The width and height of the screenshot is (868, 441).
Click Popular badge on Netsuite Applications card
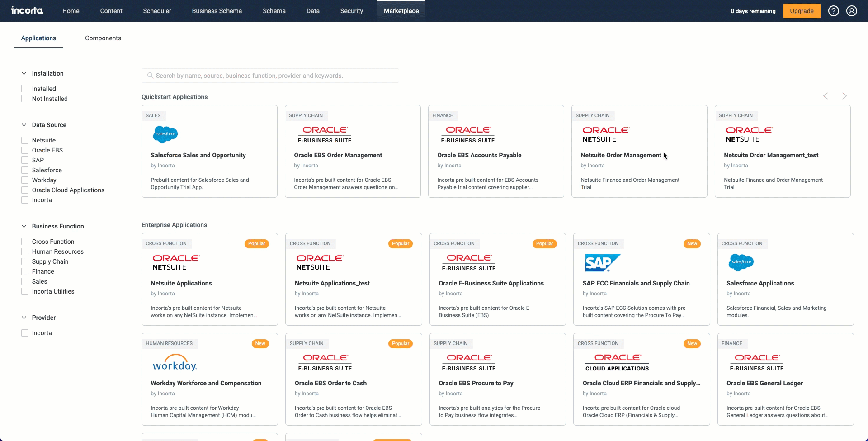tap(257, 244)
